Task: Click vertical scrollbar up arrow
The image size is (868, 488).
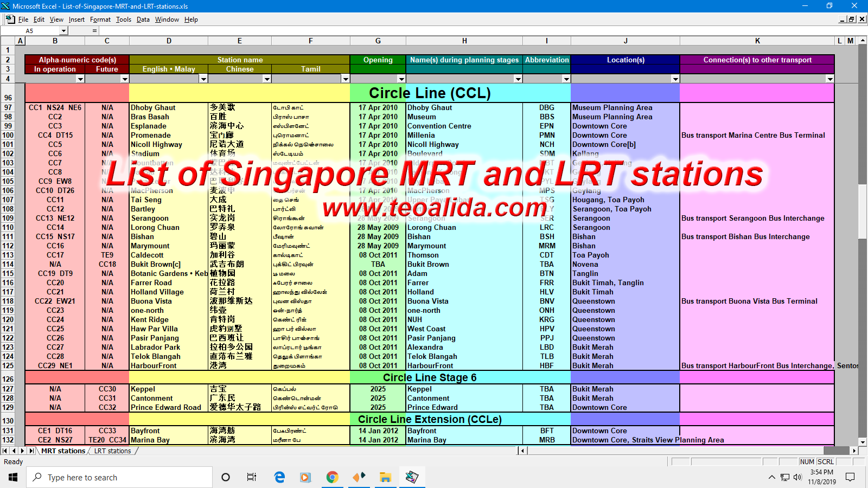Action: (x=863, y=41)
